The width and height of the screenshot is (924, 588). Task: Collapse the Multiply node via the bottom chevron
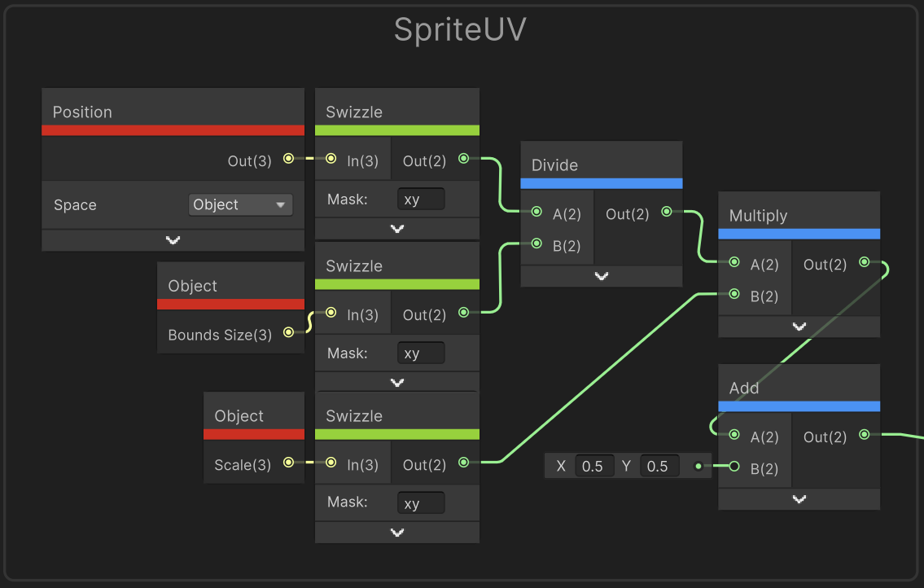coord(799,326)
